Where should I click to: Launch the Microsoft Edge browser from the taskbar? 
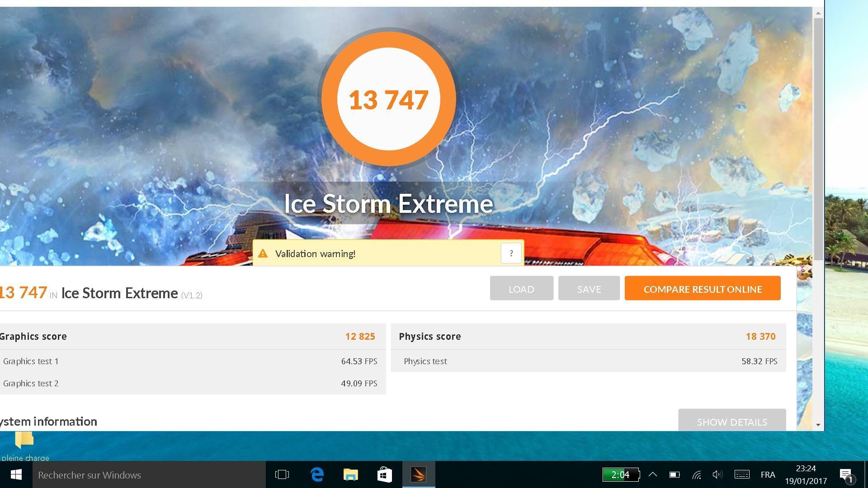tap(317, 474)
